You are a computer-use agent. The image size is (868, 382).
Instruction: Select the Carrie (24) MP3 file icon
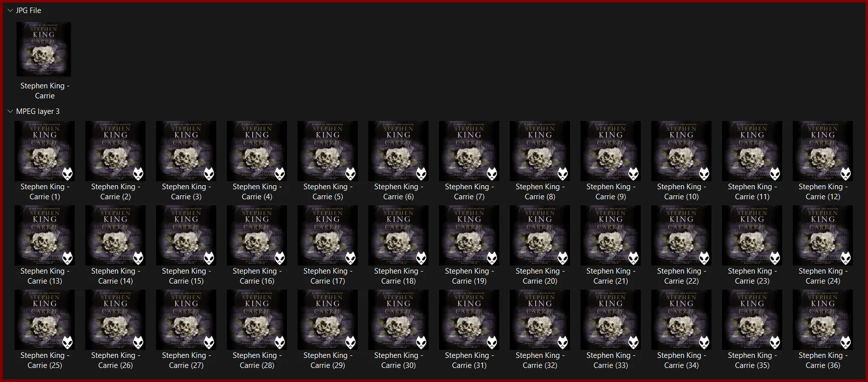[823, 235]
